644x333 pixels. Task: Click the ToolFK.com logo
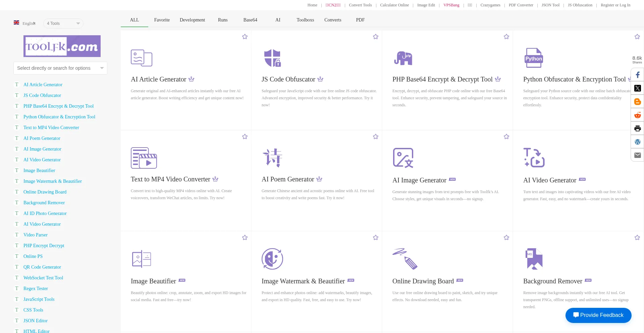[62, 46]
